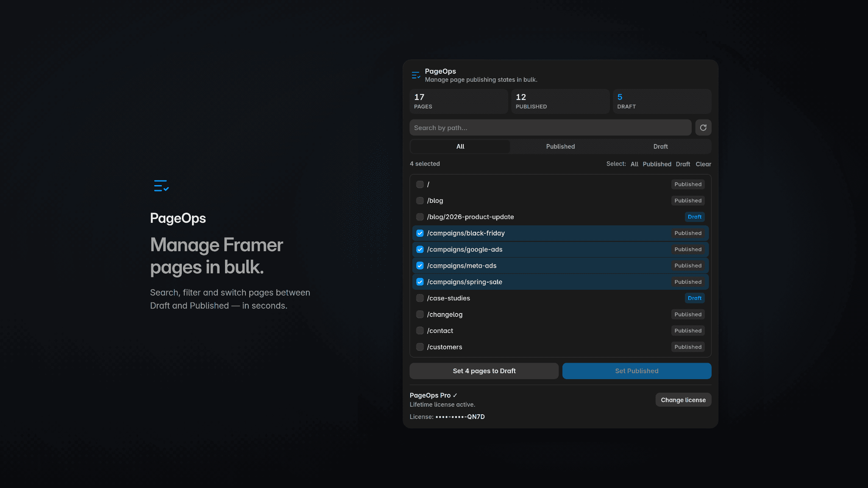
Task: Switch to the Draft filter tab
Action: 660,147
